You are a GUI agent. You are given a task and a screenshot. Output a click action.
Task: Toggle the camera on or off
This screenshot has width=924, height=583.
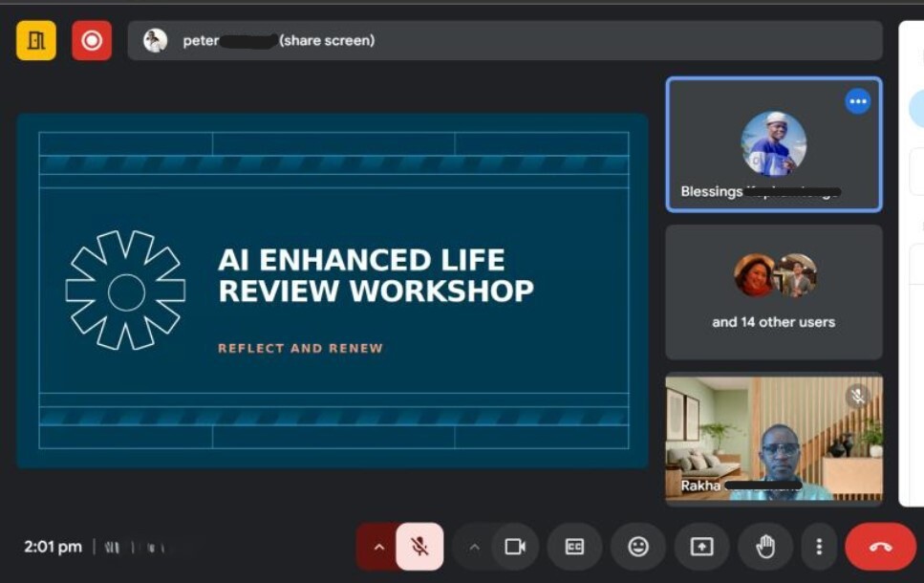pos(515,547)
